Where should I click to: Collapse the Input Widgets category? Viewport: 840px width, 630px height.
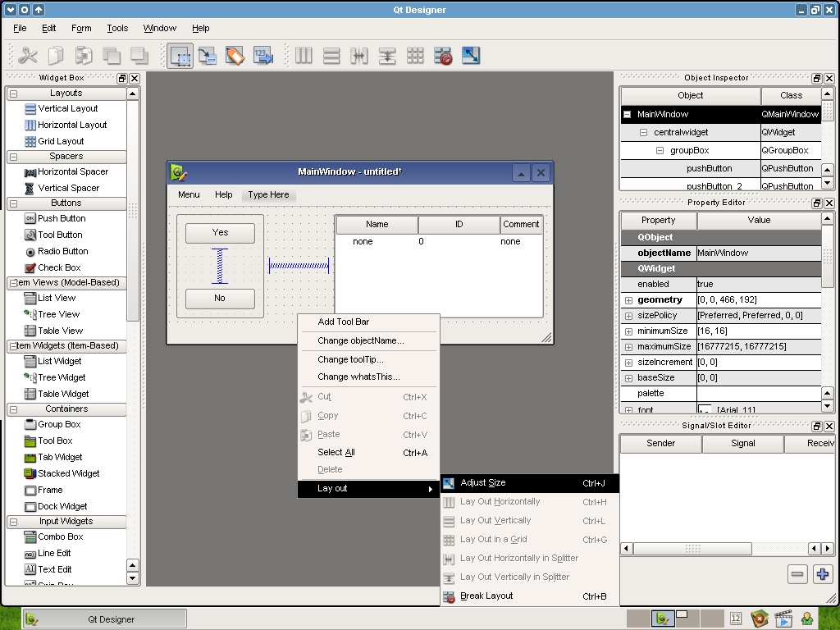(x=14, y=522)
